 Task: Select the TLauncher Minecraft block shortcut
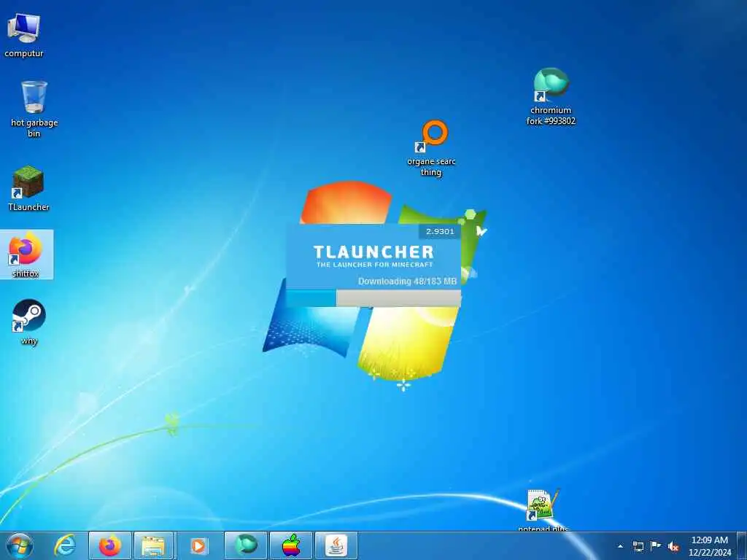pyautogui.click(x=28, y=187)
